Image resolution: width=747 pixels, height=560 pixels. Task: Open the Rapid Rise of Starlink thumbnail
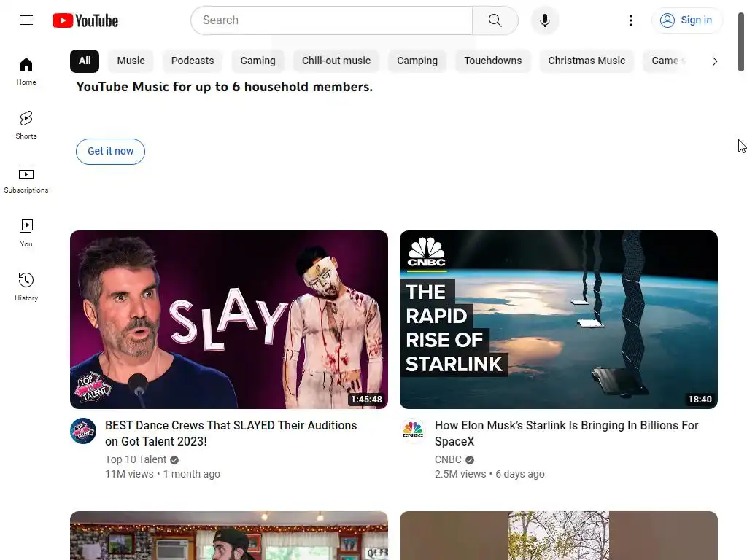558,319
